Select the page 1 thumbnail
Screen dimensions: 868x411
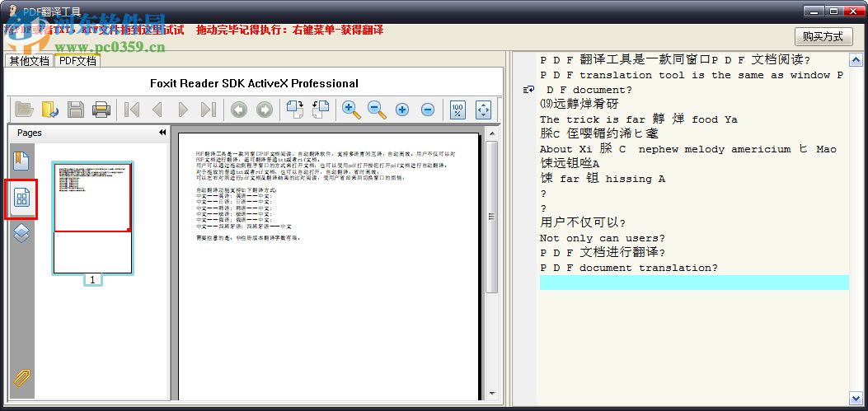(x=92, y=218)
